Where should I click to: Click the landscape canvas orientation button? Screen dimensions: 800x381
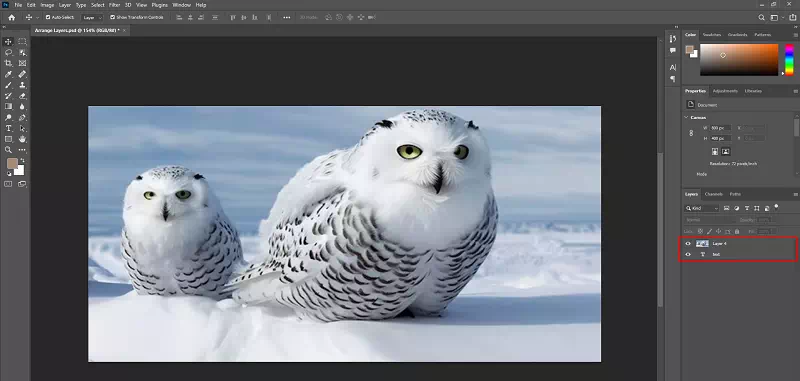[726, 151]
